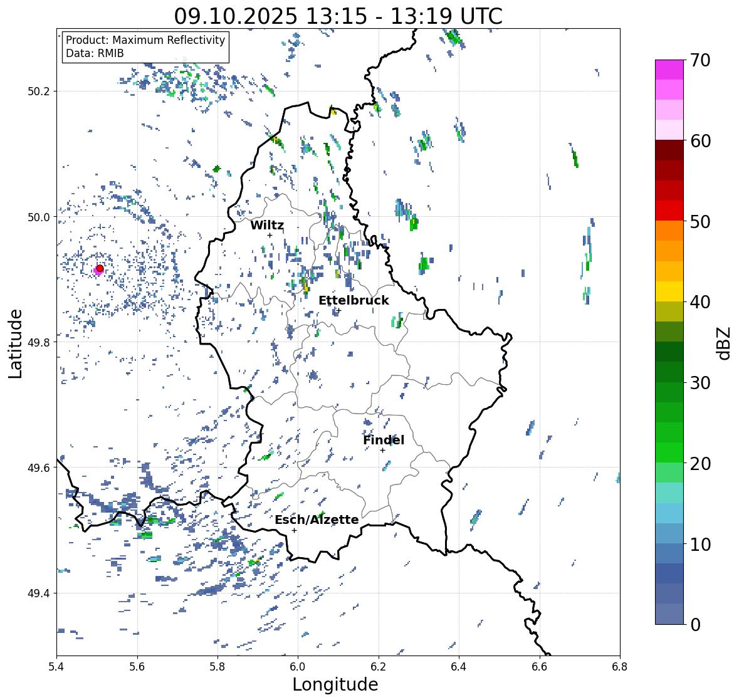
Task: Click the 6.6 longitude tick label
Action: (540, 667)
